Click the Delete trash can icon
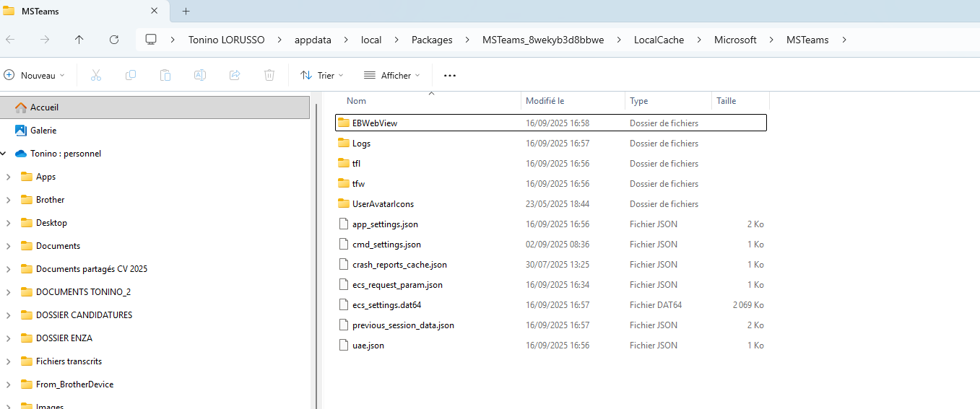Image resolution: width=980 pixels, height=409 pixels. (x=269, y=75)
